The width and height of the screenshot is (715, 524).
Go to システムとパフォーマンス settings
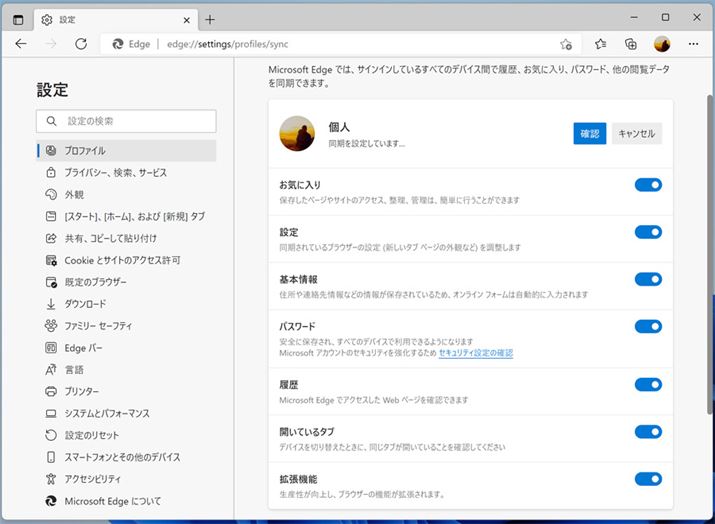[107, 413]
